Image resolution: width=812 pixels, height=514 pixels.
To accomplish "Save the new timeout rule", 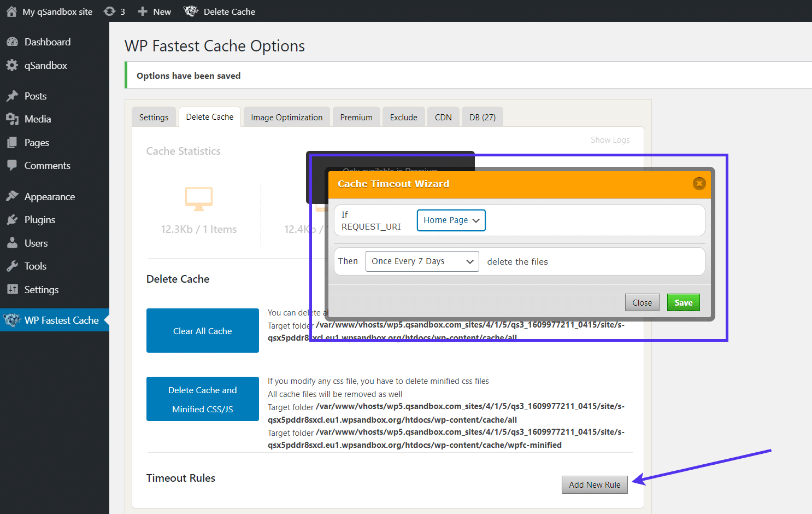I will (683, 302).
